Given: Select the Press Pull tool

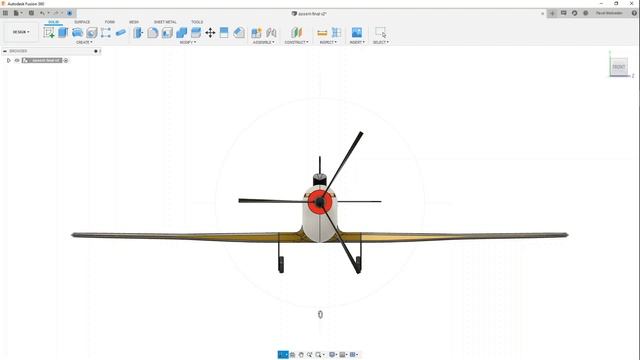Looking at the screenshot, I should click(x=138, y=32).
